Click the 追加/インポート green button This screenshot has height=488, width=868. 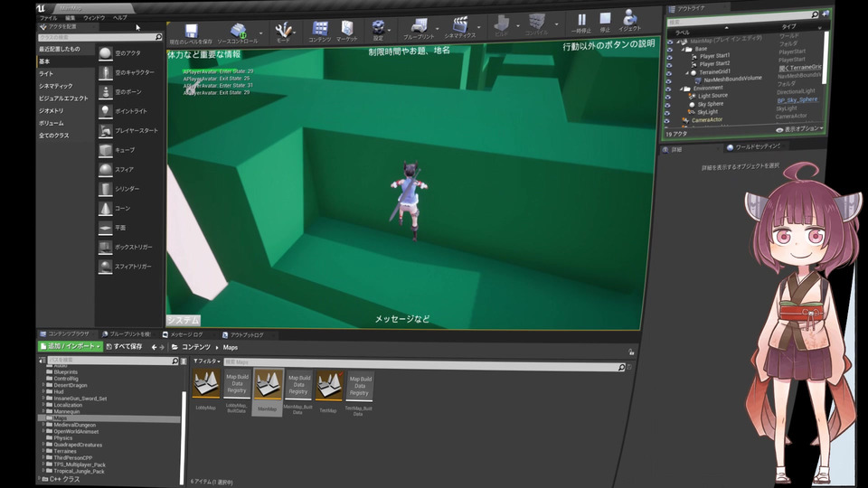(71, 346)
